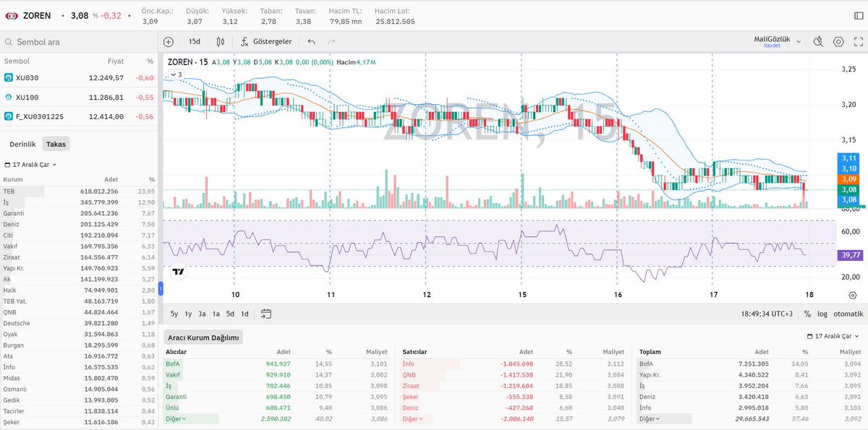Click the TEB row in Takas list
The width and height of the screenshot is (868, 430).
coord(79,191)
